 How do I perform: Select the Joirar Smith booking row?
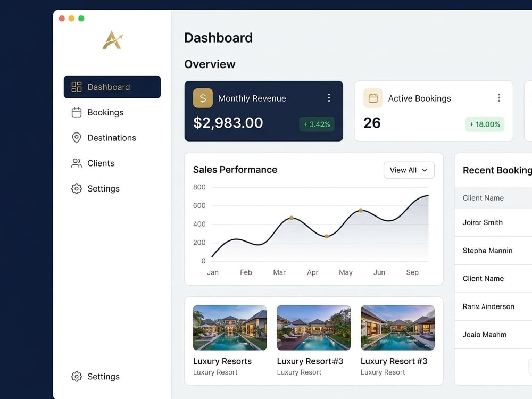click(x=493, y=222)
